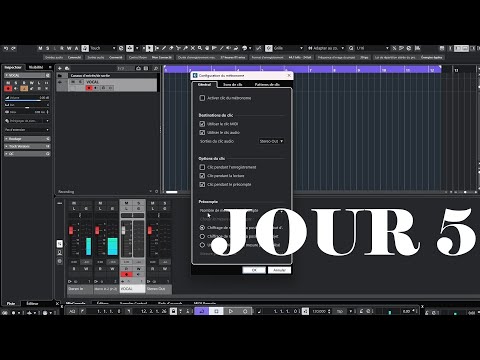Close the metronome configuration dialog
Image resolution: width=480 pixels, height=360 pixels.
pos(289,76)
